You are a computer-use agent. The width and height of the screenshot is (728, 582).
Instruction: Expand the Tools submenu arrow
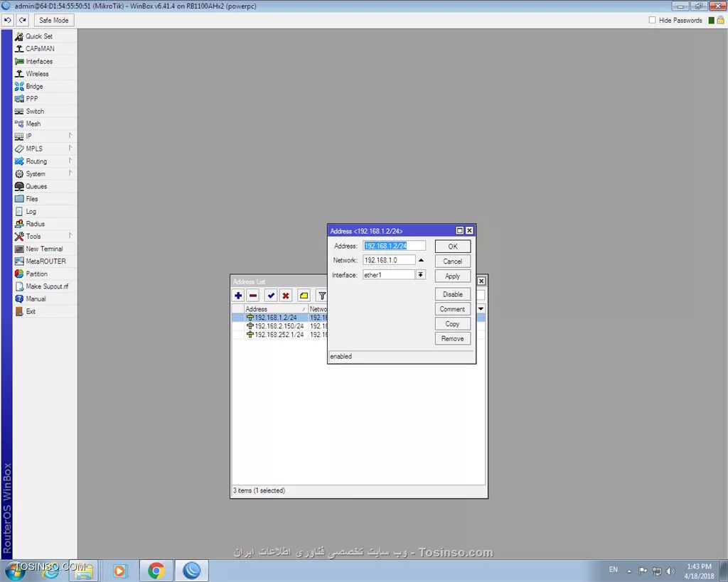(x=70, y=235)
